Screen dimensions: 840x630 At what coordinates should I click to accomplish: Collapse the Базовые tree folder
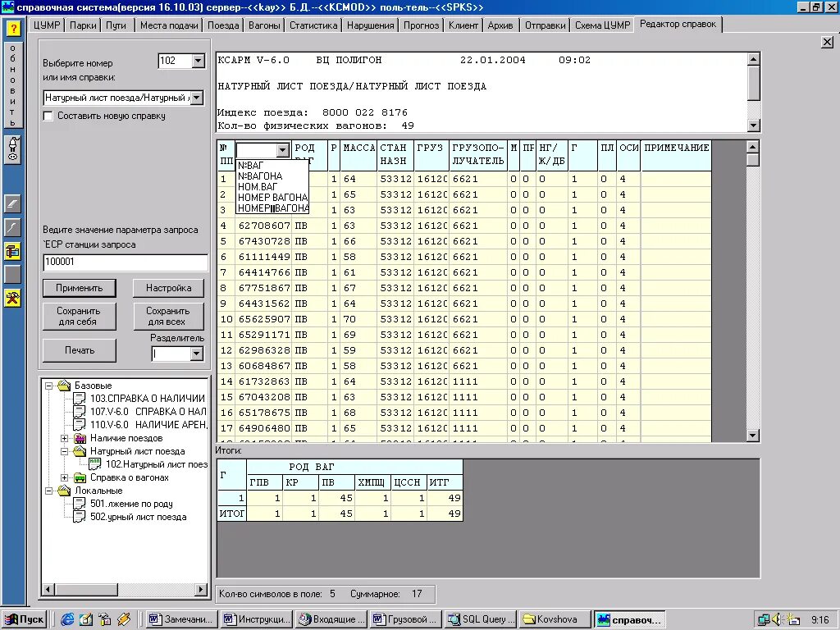[x=48, y=386]
